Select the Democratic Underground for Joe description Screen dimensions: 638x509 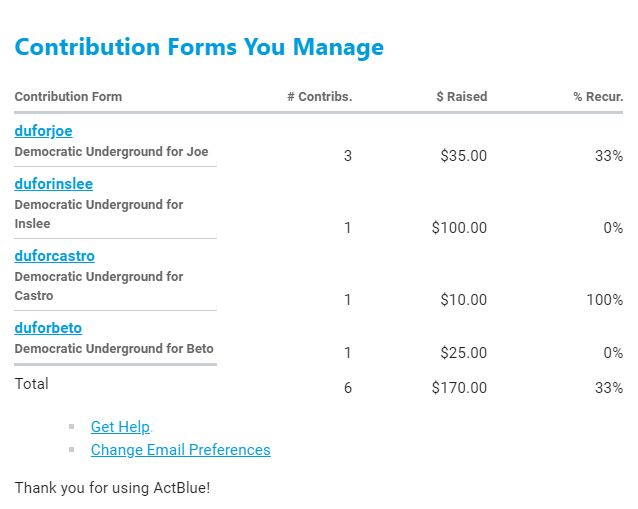click(x=111, y=152)
